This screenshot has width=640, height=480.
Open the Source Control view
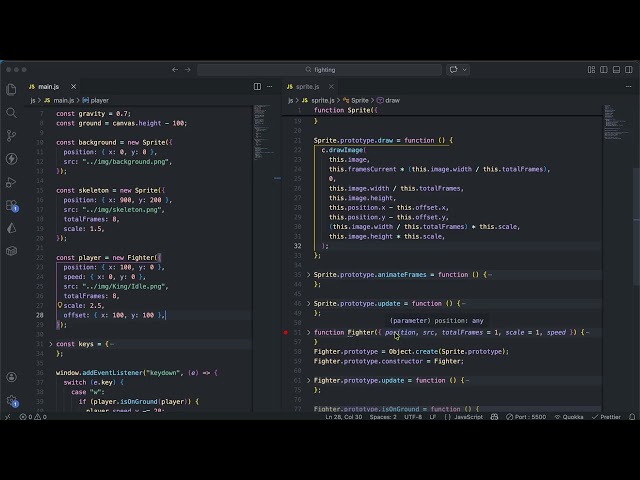[x=11, y=136]
